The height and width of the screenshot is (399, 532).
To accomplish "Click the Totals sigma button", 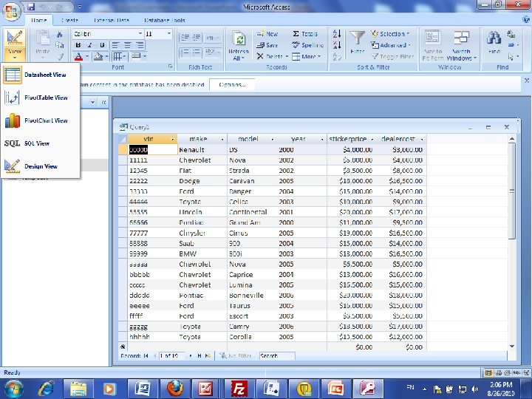I will [x=304, y=34].
